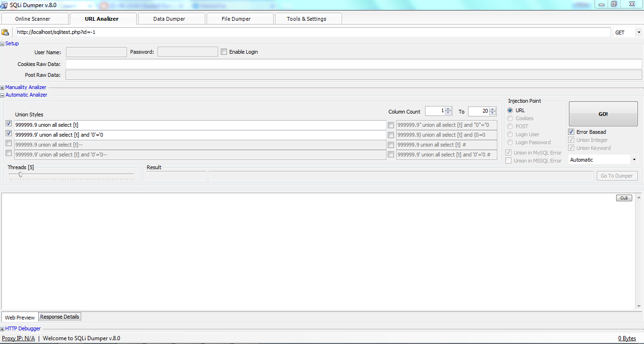644x344 pixels.
Task: Expand the HTTP Debugger section
Action: 3,328
